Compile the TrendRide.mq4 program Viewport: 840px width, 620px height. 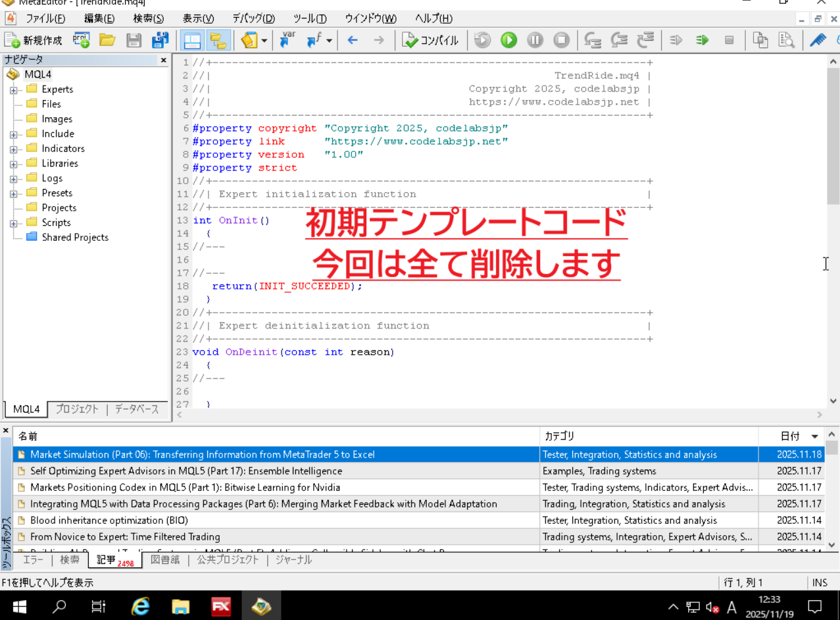[x=431, y=40]
